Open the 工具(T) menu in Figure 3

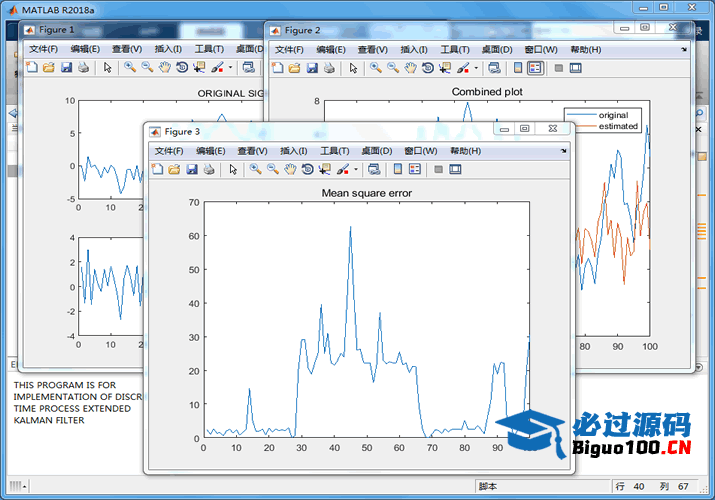(x=334, y=151)
